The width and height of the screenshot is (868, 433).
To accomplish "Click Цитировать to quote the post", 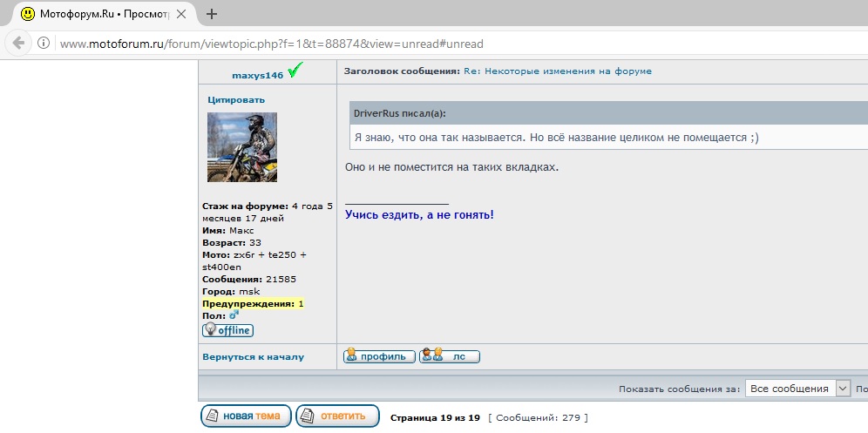I will pos(234,99).
